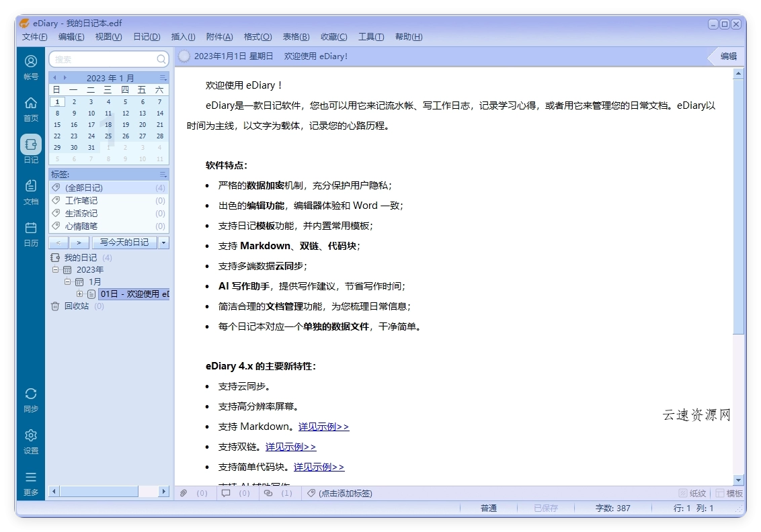Open the 工具(T) menu
This screenshot has width=761, height=532.
[370, 37]
